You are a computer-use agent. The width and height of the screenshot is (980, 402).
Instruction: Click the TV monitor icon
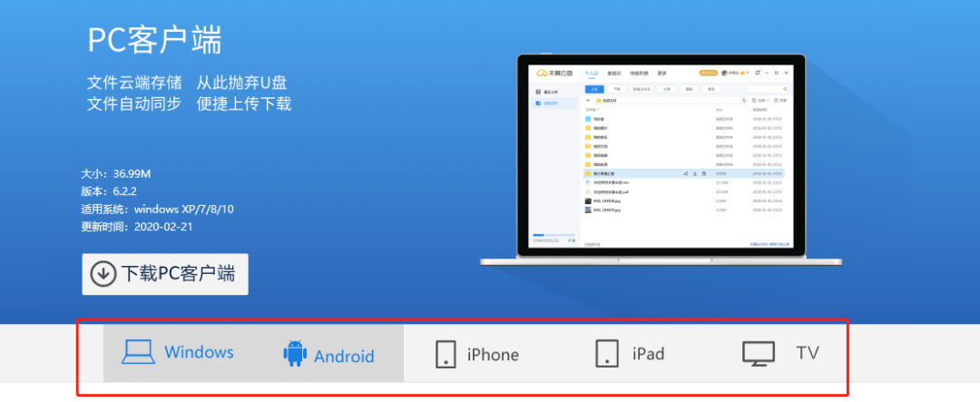[758, 354]
